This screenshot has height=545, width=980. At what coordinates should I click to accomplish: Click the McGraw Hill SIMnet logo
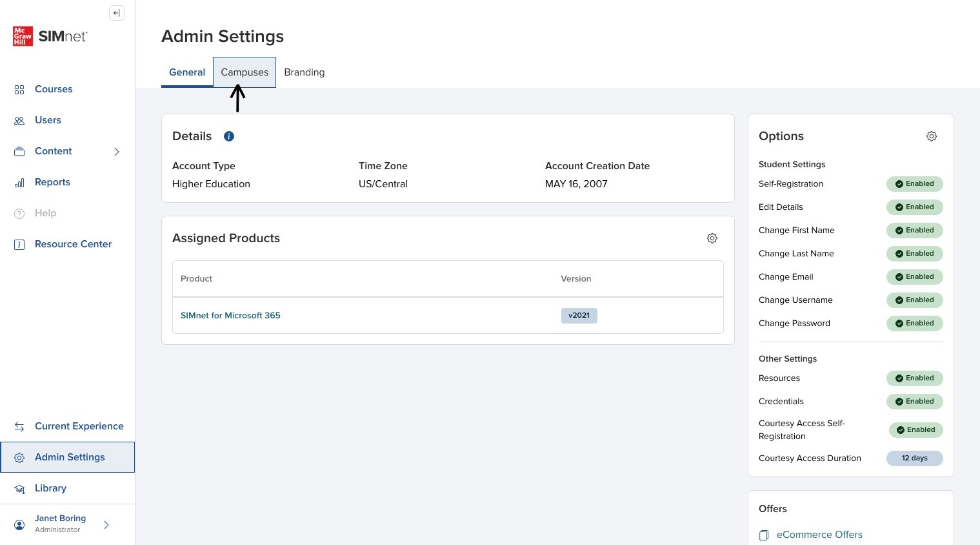50,36
